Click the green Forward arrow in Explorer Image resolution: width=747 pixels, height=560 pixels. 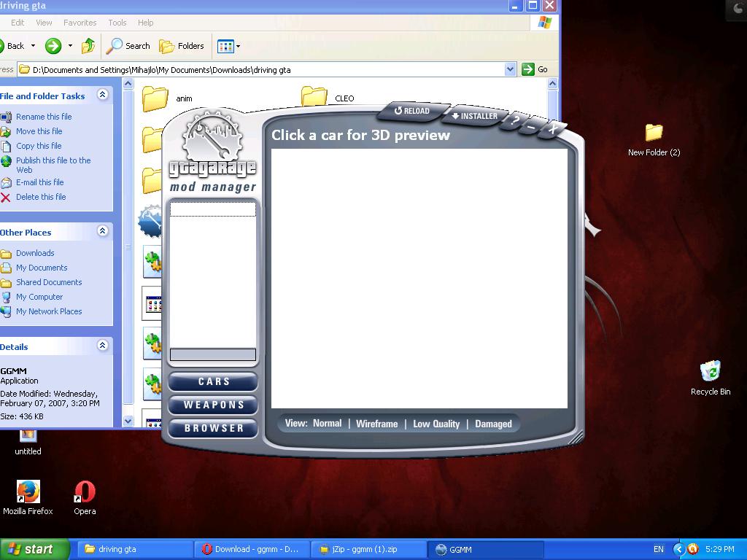(x=53, y=46)
